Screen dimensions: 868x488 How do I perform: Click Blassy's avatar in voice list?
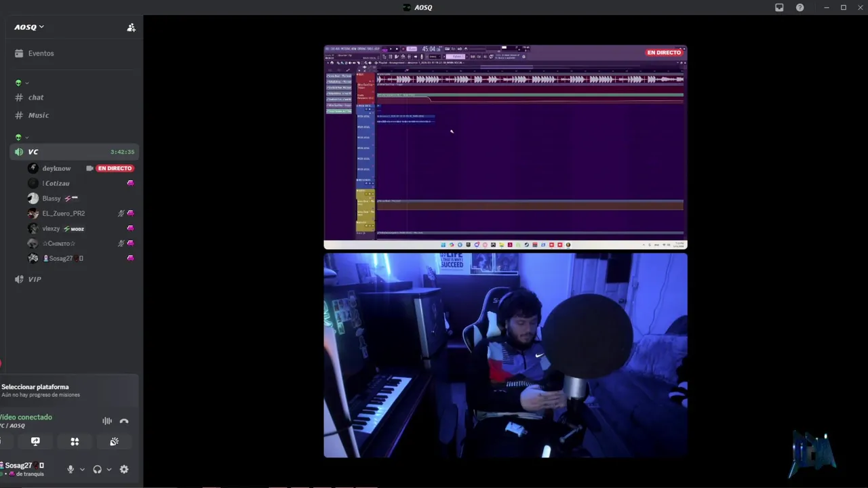33,198
